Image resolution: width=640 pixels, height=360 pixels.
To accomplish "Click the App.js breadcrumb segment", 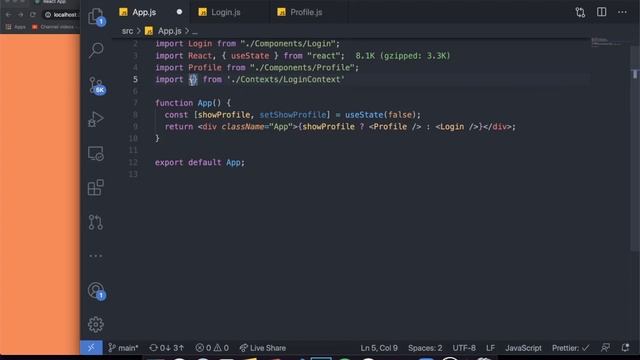I will pyautogui.click(x=169, y=31).
